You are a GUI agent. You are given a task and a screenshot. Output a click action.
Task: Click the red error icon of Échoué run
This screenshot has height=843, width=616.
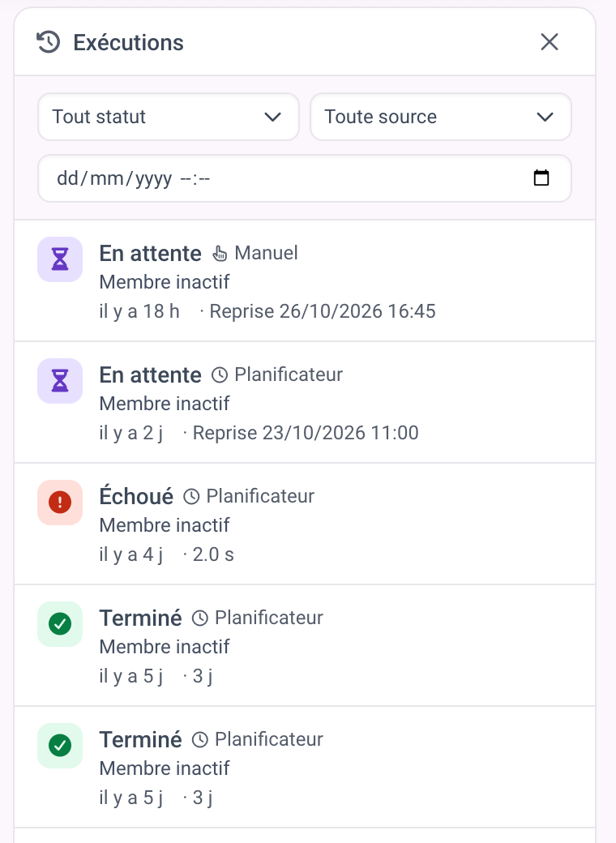point(60,502)
